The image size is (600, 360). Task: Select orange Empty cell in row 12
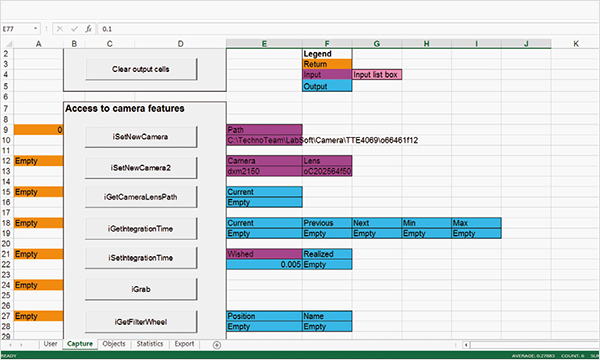click(38, 161)
